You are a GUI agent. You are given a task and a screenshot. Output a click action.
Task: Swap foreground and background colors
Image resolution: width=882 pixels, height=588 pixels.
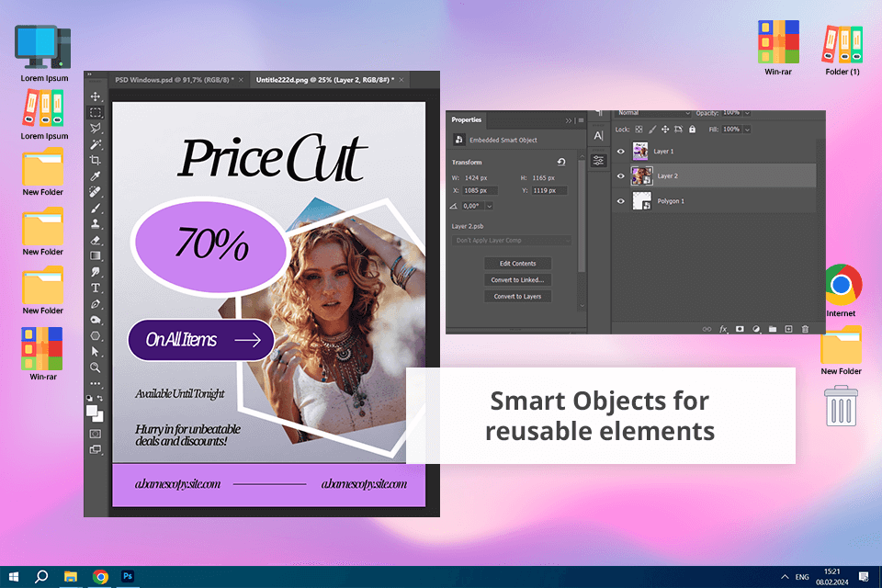point(100,398)
